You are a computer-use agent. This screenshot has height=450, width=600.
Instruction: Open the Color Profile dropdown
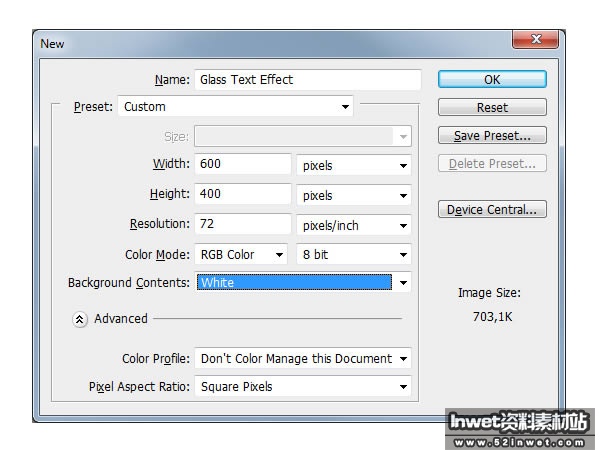point(304,358)
